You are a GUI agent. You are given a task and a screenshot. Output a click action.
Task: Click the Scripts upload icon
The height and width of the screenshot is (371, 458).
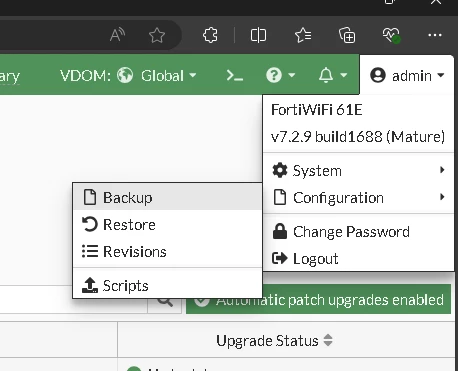click(90, 285)
